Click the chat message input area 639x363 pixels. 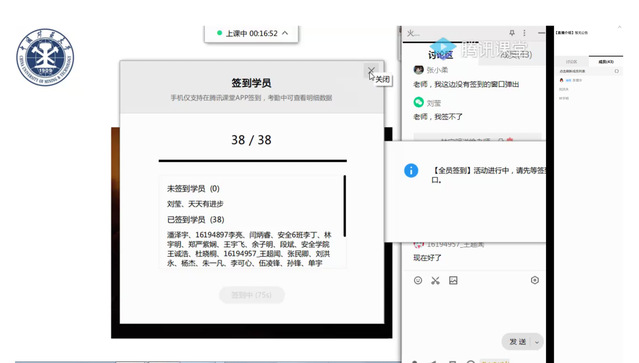coord(474,310)
